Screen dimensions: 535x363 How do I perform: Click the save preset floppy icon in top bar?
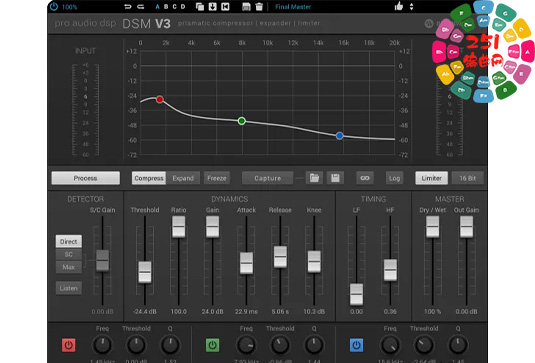[x=246, y=6]
